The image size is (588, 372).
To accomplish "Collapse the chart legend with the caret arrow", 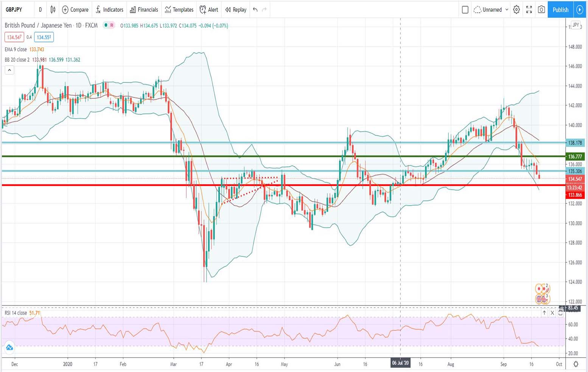I will click(x=9, y=70).
